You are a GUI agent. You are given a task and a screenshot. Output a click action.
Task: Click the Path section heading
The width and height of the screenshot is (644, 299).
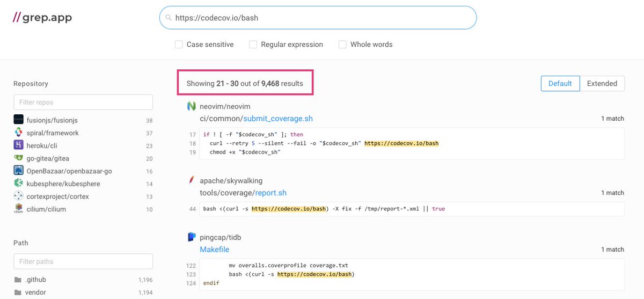21,243
